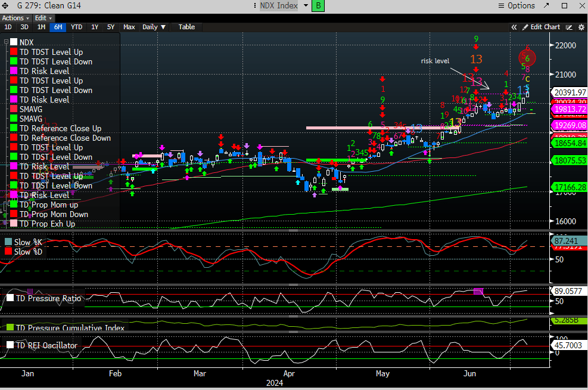Open chart settings with the gear icon
The height and width of the screenshot is (390, 588).
(x=581, y=27)
